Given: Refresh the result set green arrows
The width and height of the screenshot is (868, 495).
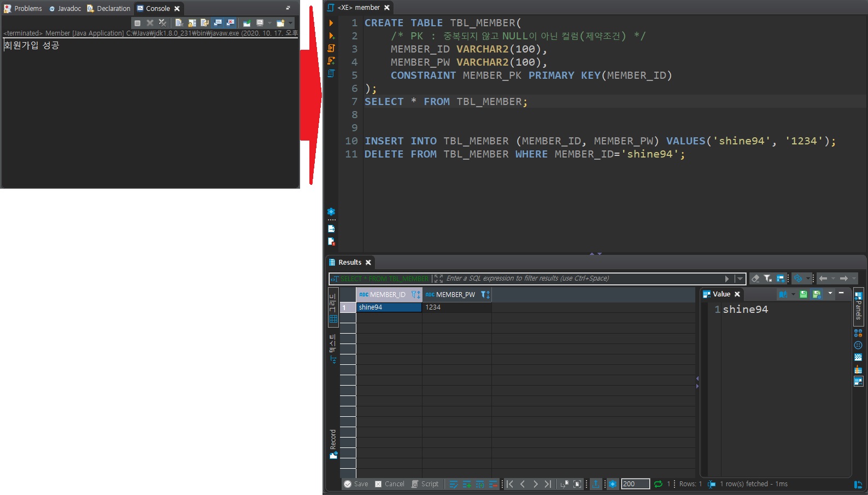Looking at the screenshot, I should click(x=658, y=484).
